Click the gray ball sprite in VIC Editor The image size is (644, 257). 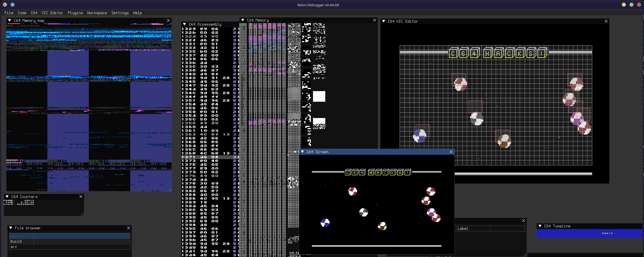click(x=477, y=119)
